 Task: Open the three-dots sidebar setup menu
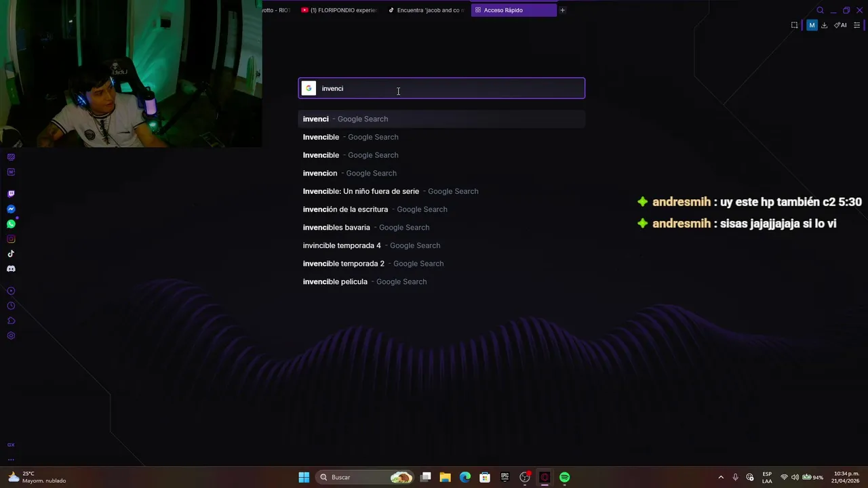[x=11, y=460]
